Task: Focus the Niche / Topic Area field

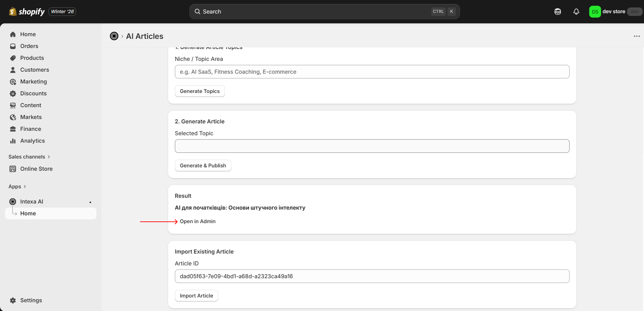Action: coord(372,72)
